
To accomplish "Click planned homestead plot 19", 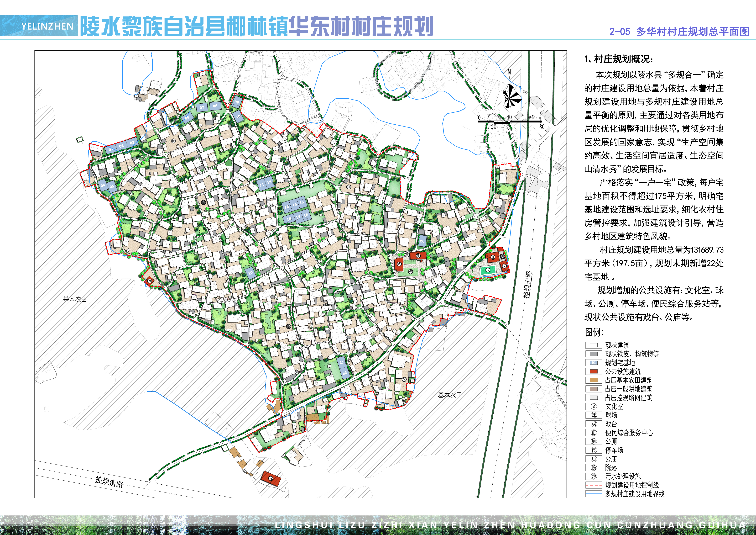I will [x=250, y=273].
